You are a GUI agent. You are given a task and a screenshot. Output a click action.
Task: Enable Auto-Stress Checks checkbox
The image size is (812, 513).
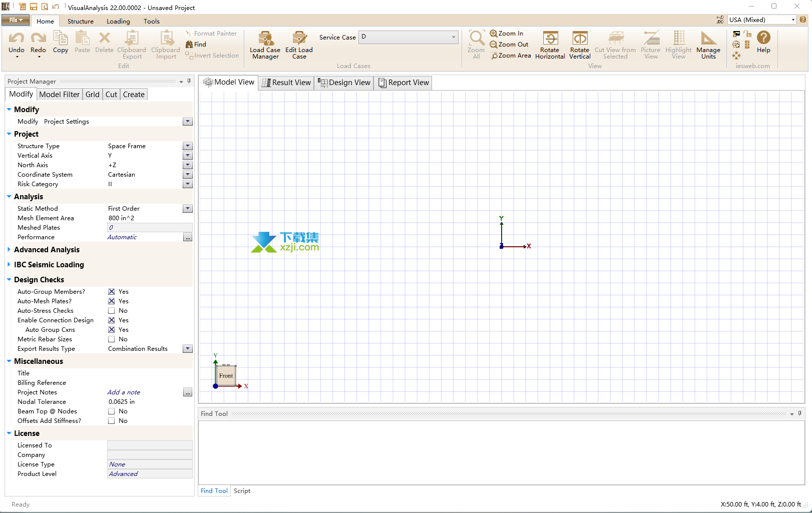tap(112, 311)
